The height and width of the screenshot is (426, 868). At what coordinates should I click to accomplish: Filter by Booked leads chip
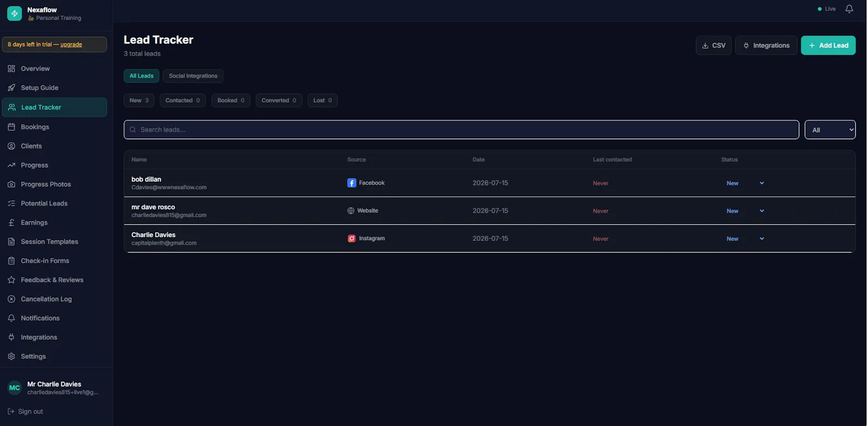(x=231, y=100)
